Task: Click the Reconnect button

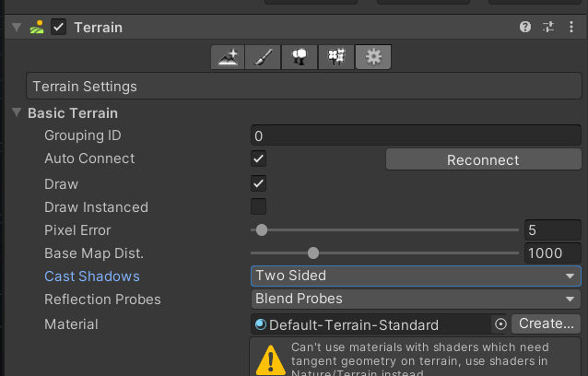Action: pos(483,159)
